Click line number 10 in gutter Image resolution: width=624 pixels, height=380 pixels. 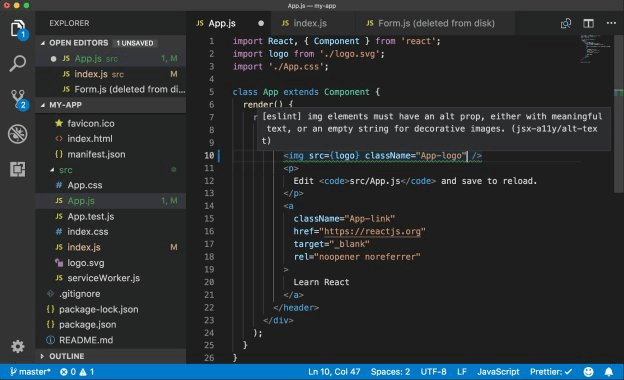(209, 155)
